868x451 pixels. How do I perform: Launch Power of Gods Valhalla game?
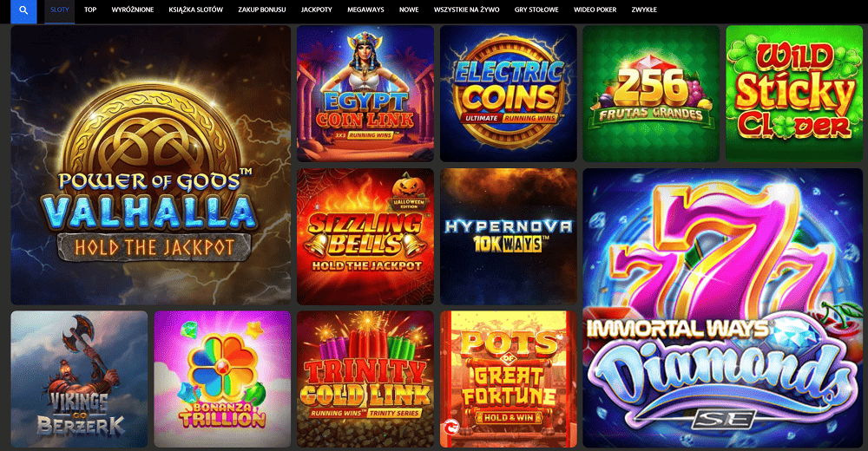click(x=150, y=165)
